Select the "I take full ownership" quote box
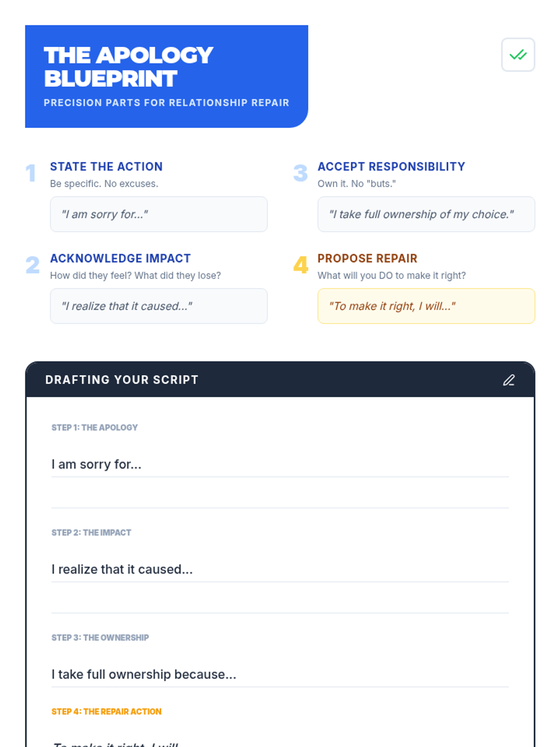Screen dimensions: 560x747 point(426,214)
